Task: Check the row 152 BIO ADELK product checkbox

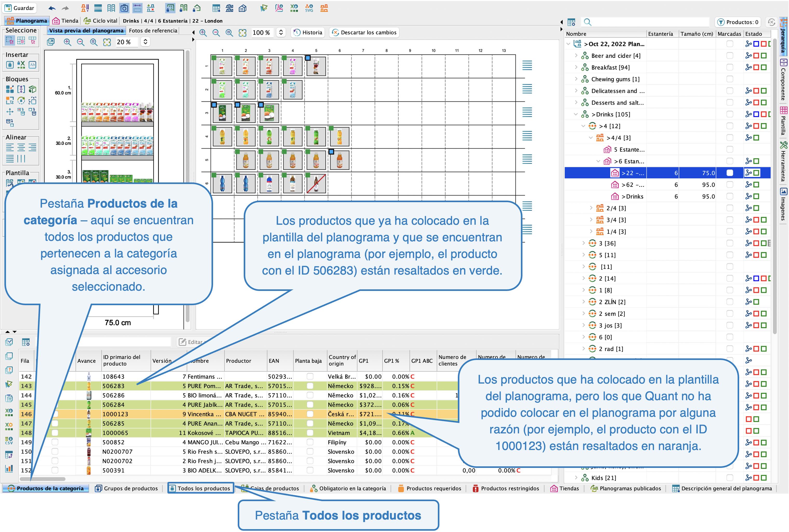Action: click(55, 470)
